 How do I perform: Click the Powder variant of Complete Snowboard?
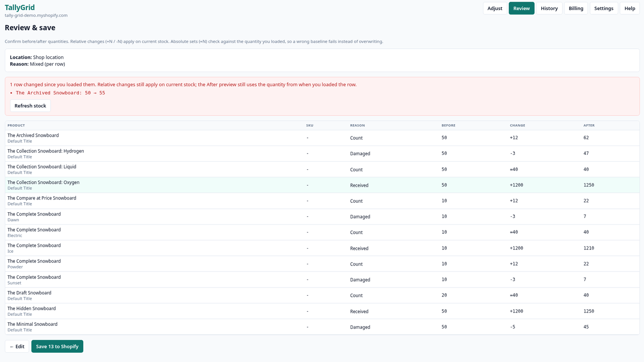15,267
